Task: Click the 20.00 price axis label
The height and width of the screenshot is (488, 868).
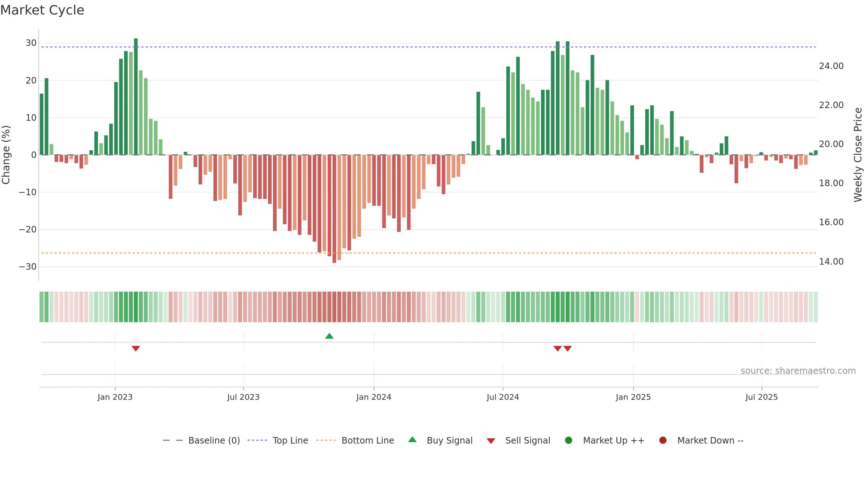Action: pos(831,144)
